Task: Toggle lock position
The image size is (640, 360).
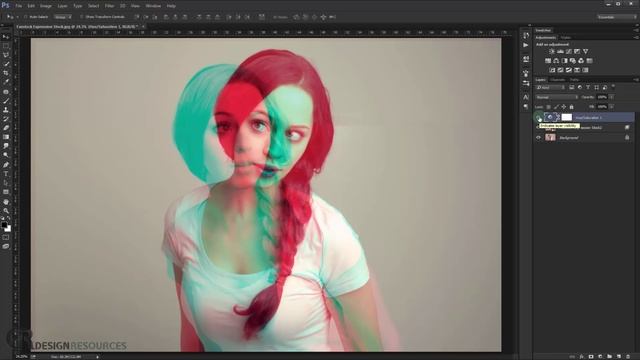Action: 564,107
